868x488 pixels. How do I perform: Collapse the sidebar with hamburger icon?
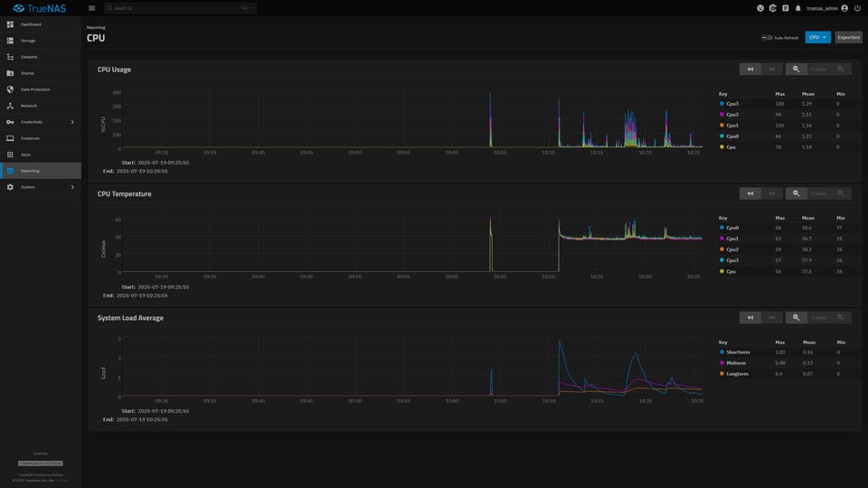[92, 8]
